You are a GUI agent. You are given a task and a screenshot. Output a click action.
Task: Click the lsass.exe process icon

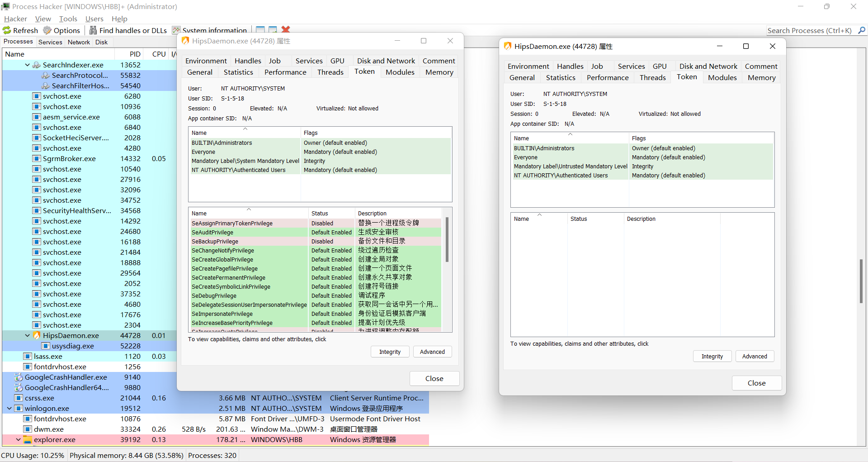click(28, 357)
